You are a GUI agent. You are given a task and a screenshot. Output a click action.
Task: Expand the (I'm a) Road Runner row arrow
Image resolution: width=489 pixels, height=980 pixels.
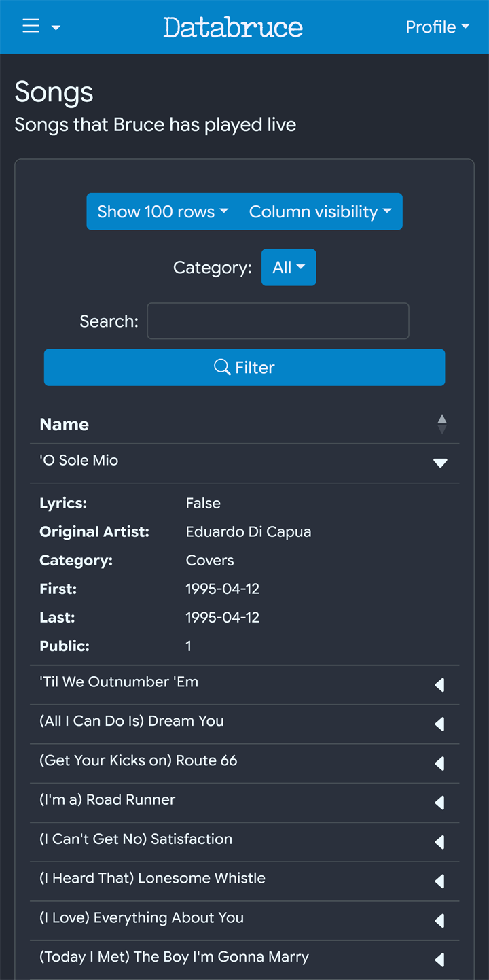coord(440,803)
